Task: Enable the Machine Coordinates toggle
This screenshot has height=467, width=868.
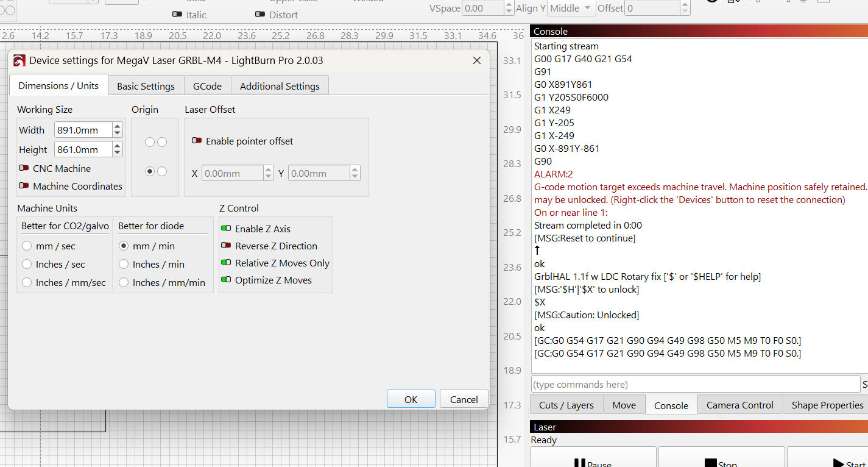Action: coord(24,186)
